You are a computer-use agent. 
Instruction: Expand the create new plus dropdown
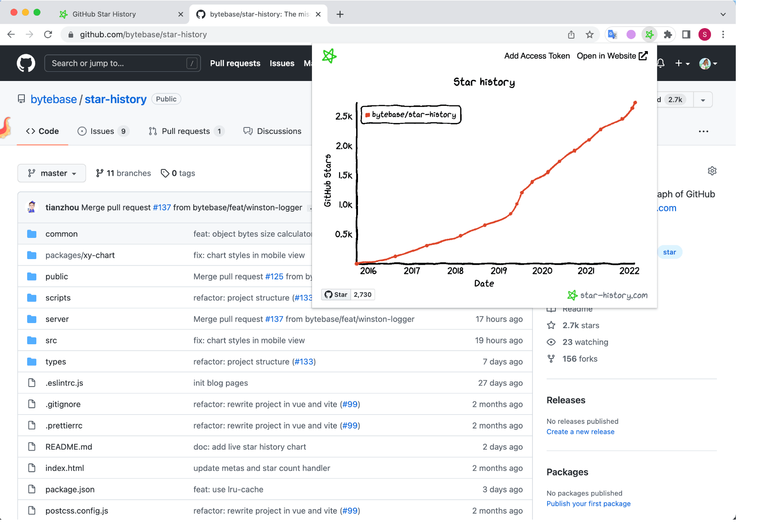[x=682, y=63]
